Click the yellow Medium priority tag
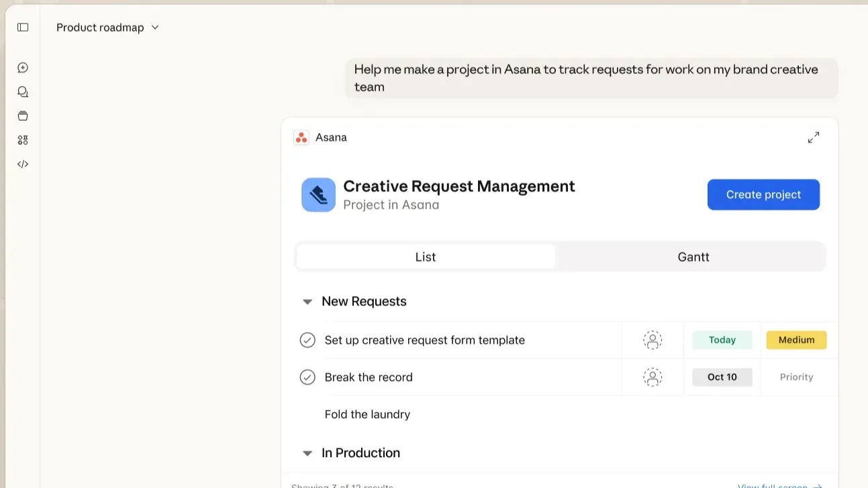868x488 pixels. pyautogui.click(x=796, y=340)
